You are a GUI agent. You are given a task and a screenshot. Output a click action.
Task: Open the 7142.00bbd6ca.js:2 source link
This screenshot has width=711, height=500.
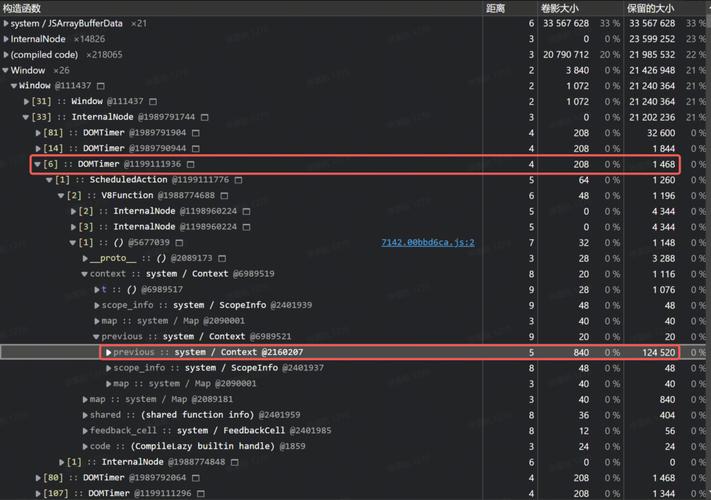pos(427,243)
